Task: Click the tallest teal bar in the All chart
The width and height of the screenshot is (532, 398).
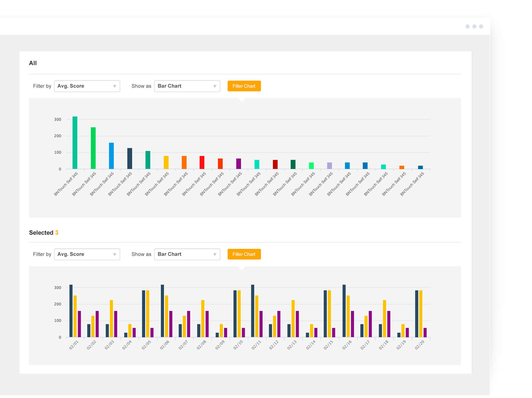Action: [75, 143]
